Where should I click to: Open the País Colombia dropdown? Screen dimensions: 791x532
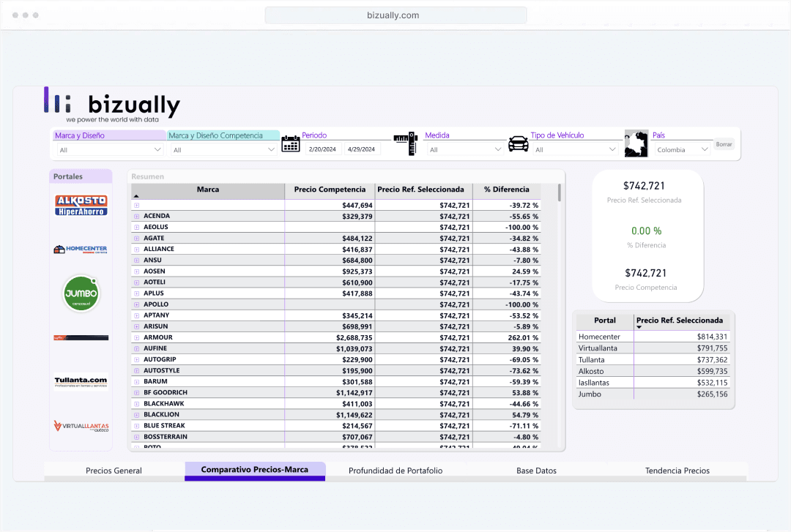682,150
